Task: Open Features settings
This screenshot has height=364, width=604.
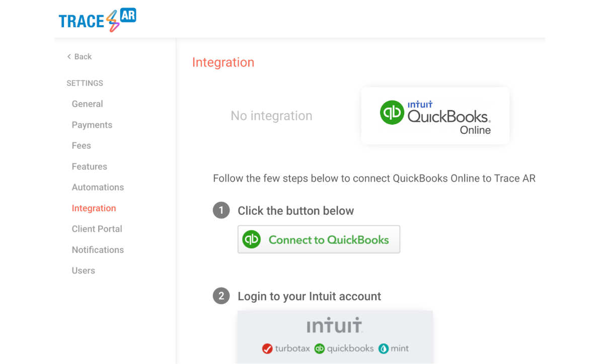Action: 90,166
